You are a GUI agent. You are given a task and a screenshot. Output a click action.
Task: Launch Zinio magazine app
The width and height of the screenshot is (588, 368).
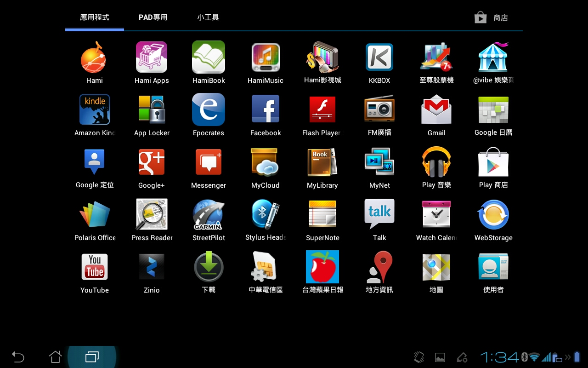point(152,267)
